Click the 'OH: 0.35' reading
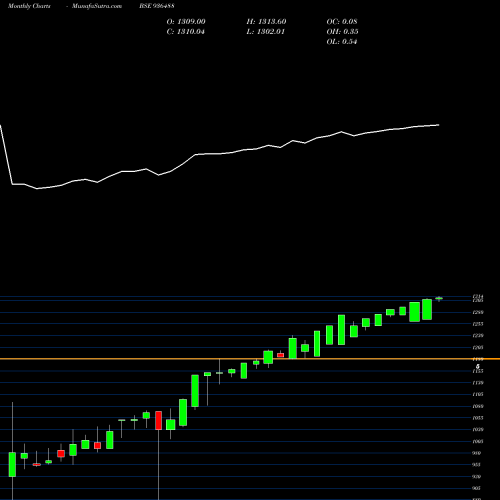Screen dimensions: 500x500 342,32
